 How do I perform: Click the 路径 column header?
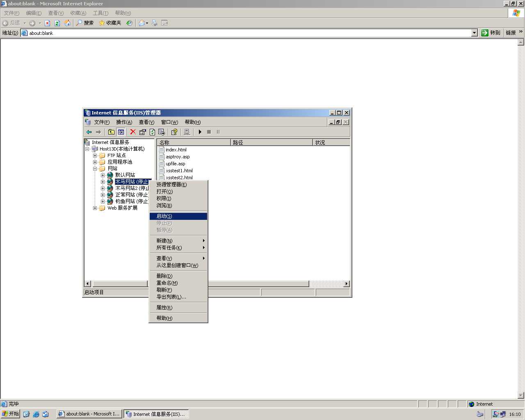click(x=272, y=142)
